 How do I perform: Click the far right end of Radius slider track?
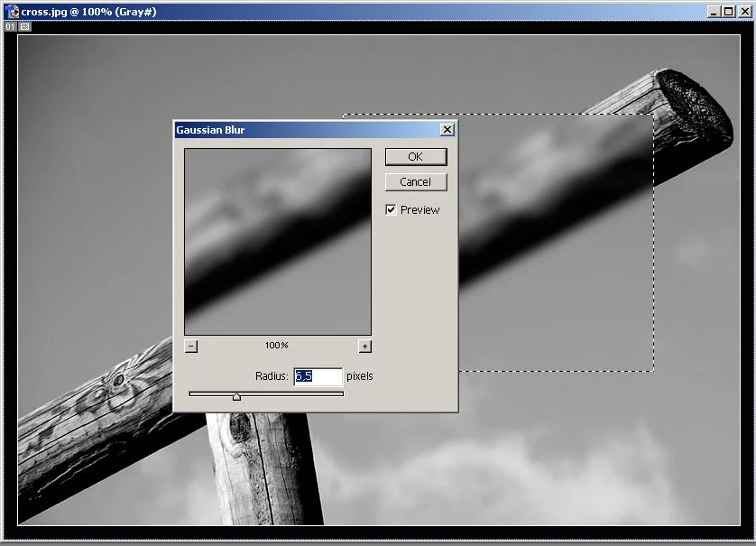pos(341,393)
